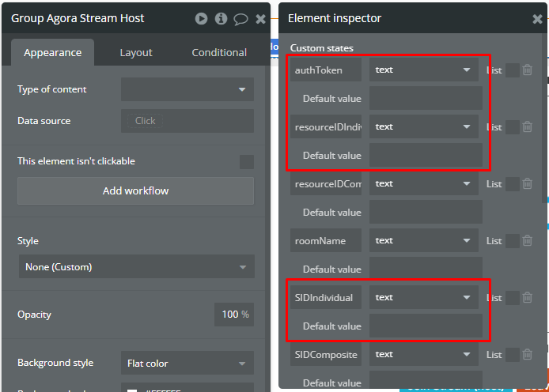Tick the List checkbox for authToken
This screenshot has height=392, width=549.
512,70
